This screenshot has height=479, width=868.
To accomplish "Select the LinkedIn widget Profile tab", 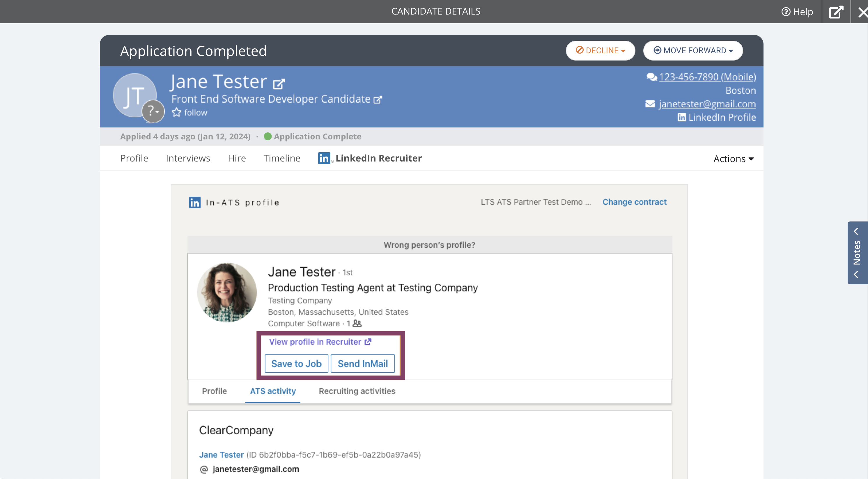I will [x=214, y=391].
